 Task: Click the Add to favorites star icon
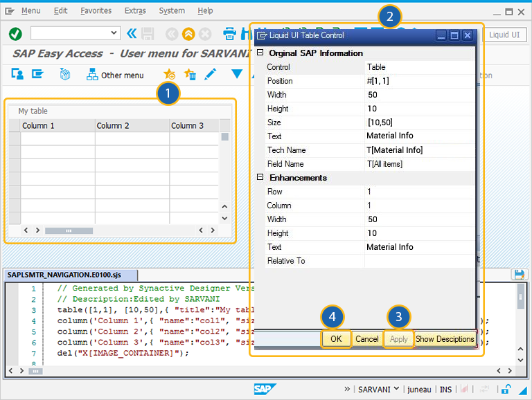pyautogui.click(x=169, y=74)
